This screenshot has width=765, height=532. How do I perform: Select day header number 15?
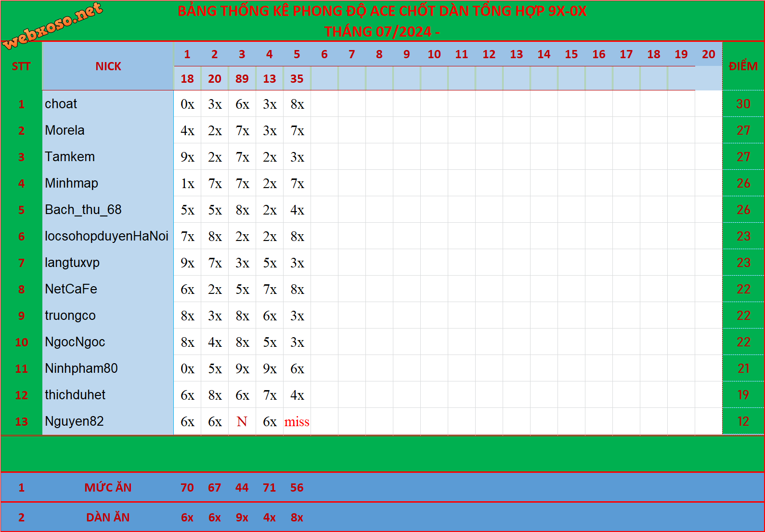click(571, 54)
